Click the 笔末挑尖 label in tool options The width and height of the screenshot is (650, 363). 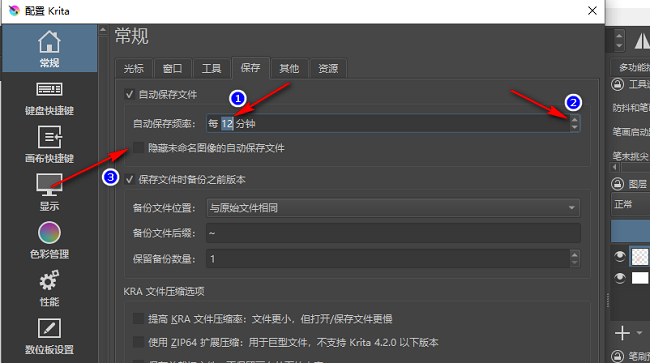pos(631,156)
